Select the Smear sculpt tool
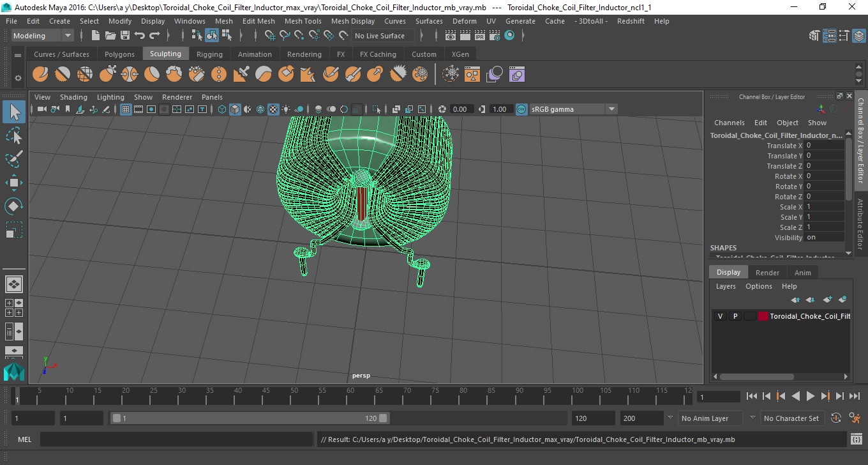Viewport: 868px width, 465px height. click(353, 75)
